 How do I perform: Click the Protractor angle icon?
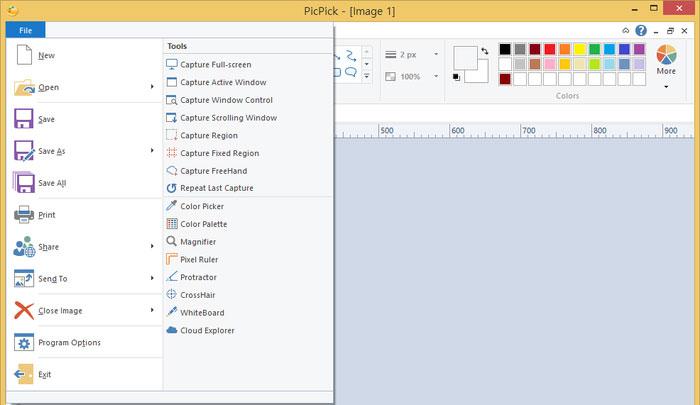pos(171,277)
